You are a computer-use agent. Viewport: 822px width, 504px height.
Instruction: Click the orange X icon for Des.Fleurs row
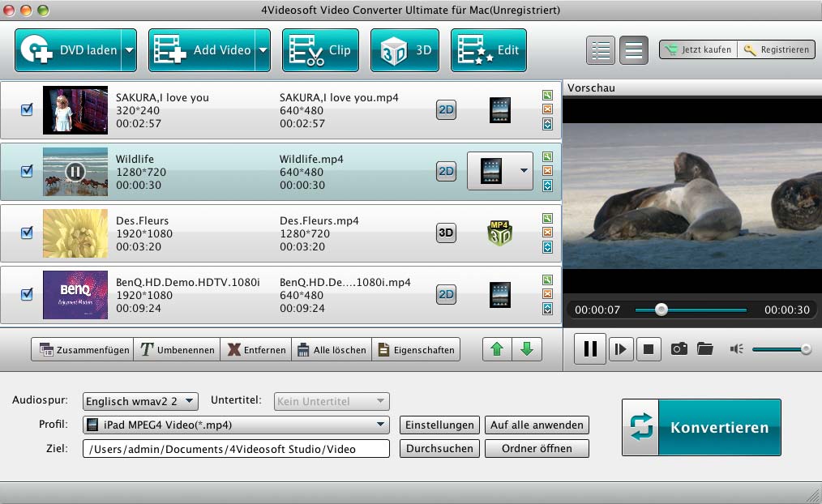(x=547, y=232)
